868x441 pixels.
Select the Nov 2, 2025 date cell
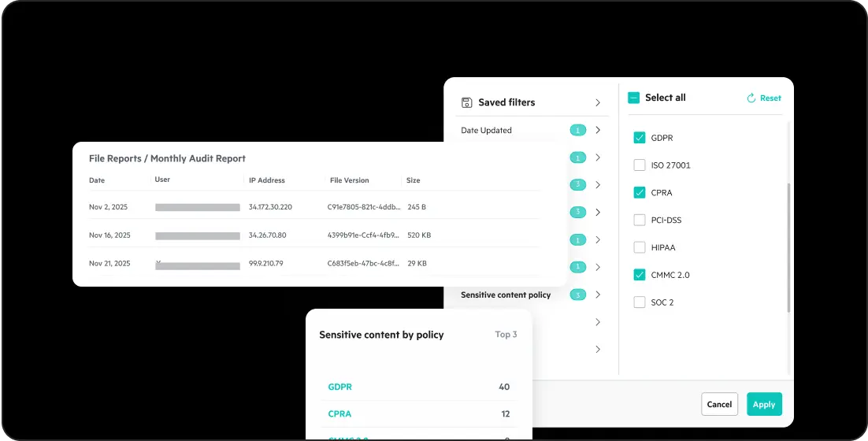tap(109, 207)
